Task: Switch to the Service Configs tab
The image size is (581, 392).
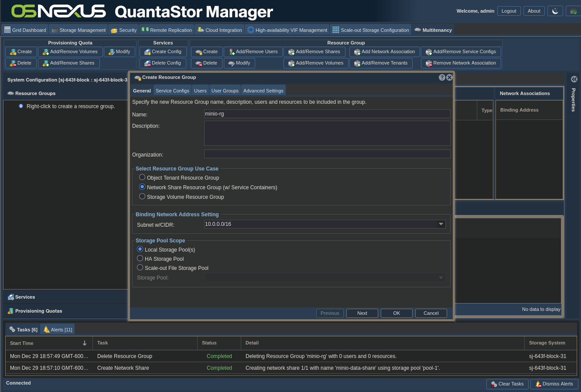Action: pos(172,91)
